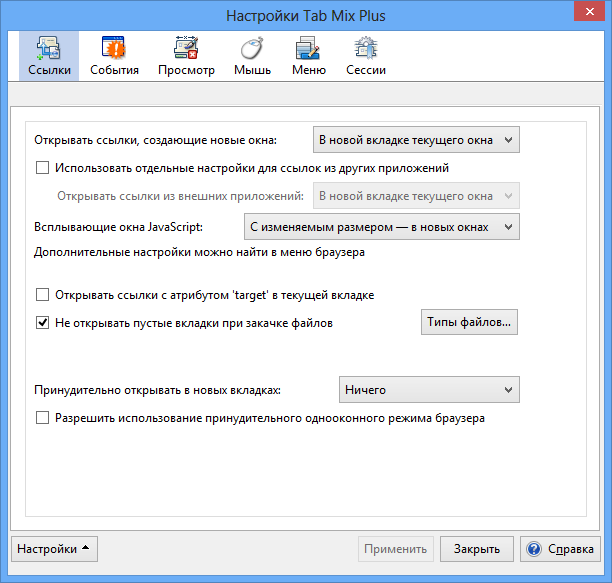Screen dimensions: 612x583
Task: Enable forced single-window browser mode checkbox
Action: click(x=43, y=418)
